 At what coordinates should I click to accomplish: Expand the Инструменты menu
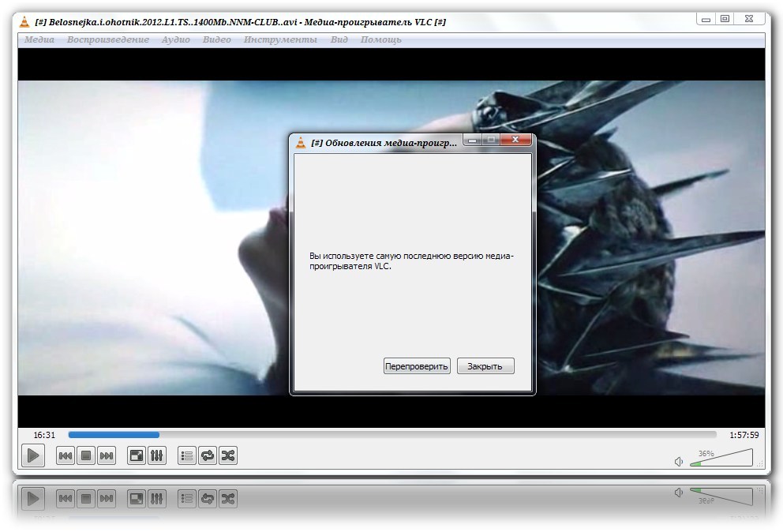[x=280, y=39]
